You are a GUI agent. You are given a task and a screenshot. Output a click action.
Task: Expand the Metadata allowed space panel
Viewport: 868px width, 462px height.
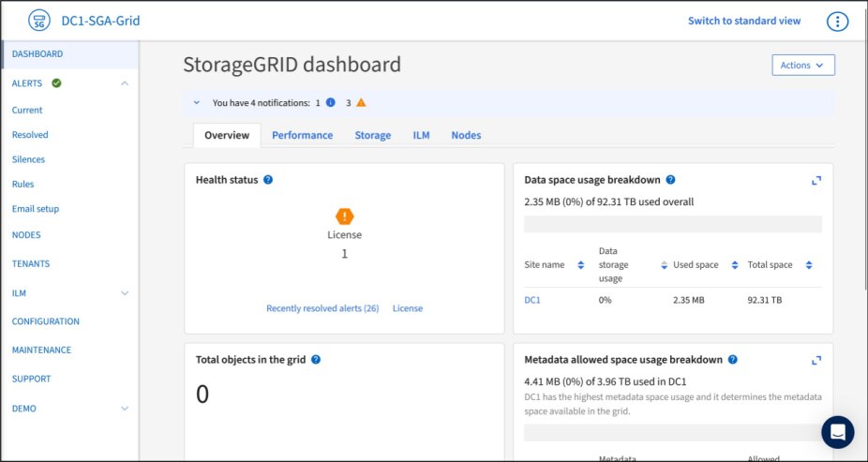click(816, 360)
